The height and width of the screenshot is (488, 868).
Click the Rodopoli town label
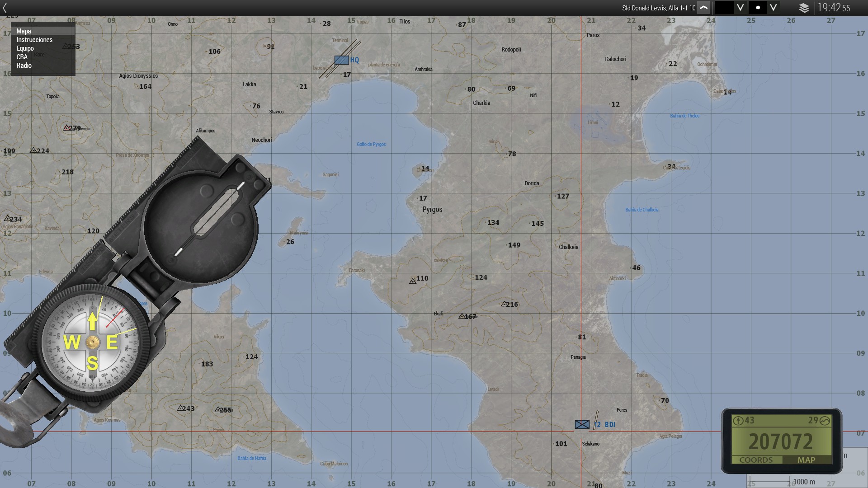pyautogui.click(x=511, y=50)
